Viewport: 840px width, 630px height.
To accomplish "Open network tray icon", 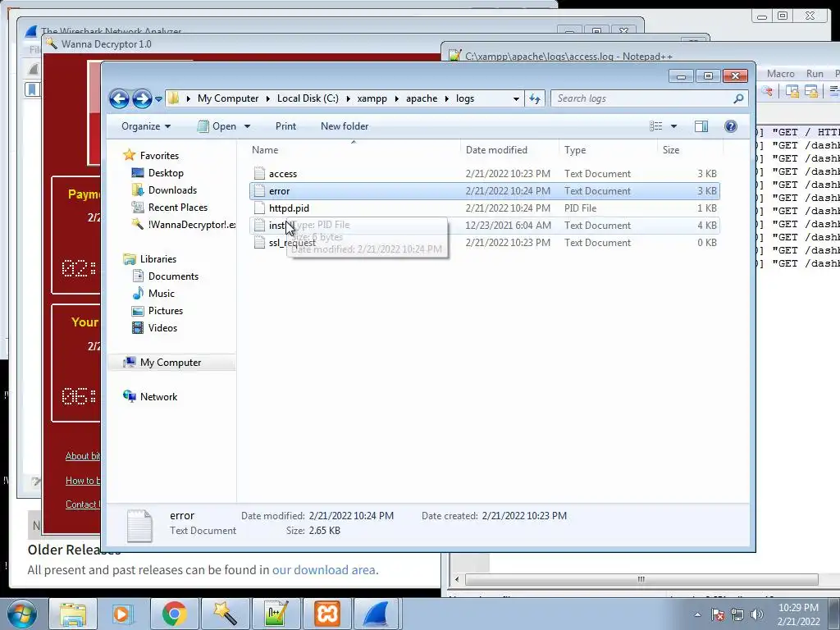I will 737,614.
